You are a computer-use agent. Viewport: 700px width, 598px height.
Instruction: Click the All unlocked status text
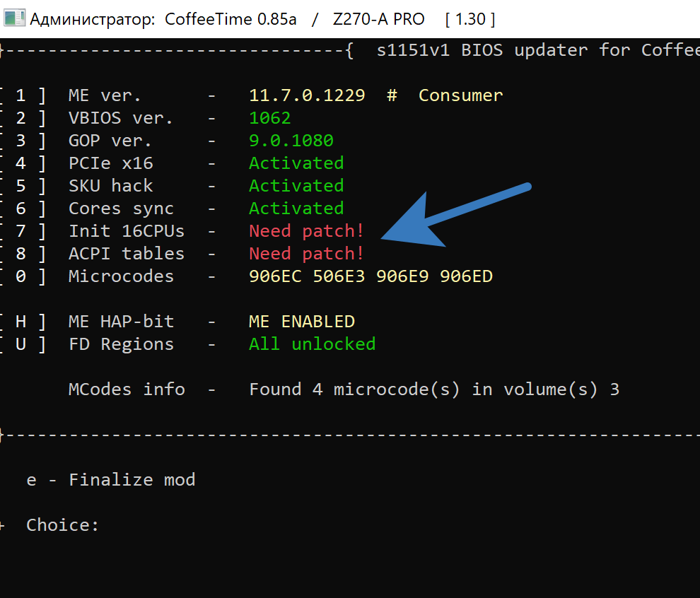coord(312,344)
